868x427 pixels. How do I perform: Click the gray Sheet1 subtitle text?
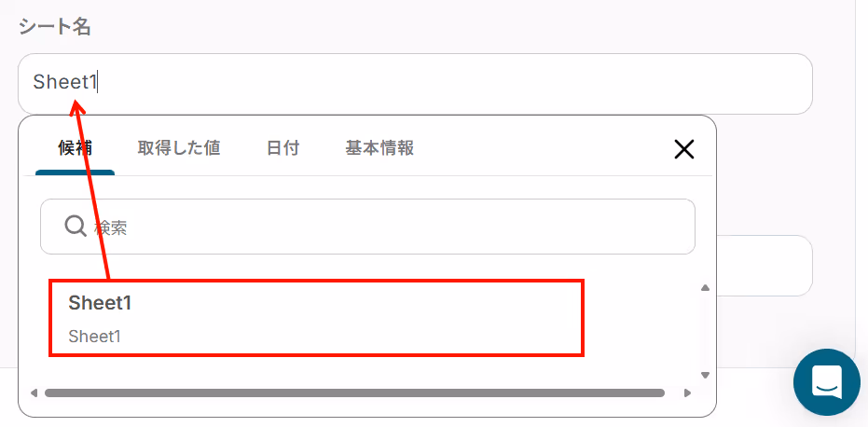[95, 337]
